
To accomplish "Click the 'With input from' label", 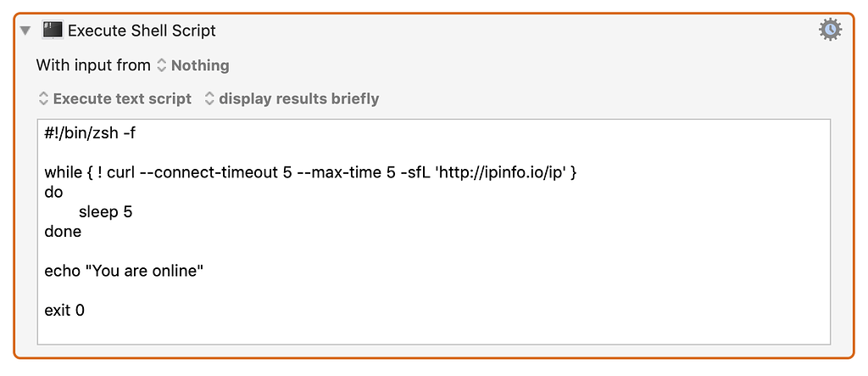I will 93,65.
